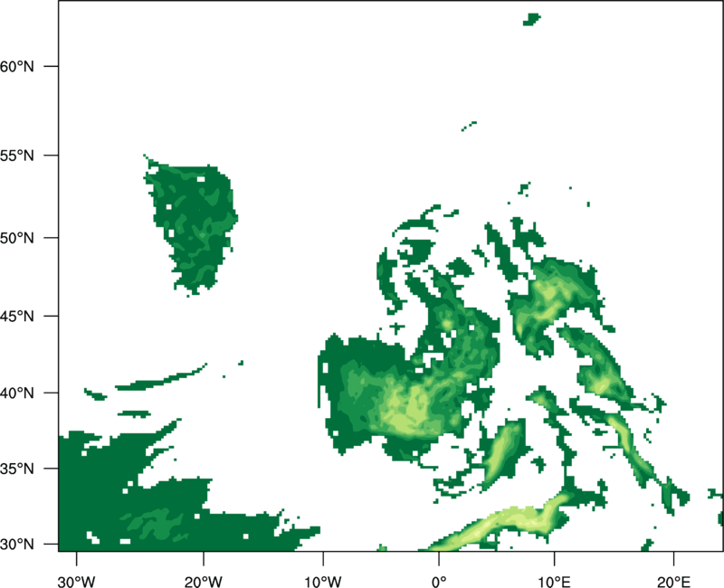Click the 0° longitude label

click(439, 582)
